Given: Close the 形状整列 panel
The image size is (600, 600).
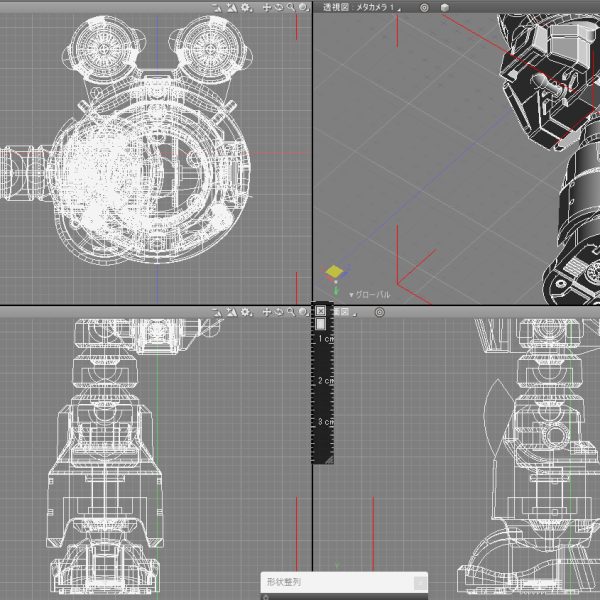Looking at the screenshot, I should coord(420,582).
